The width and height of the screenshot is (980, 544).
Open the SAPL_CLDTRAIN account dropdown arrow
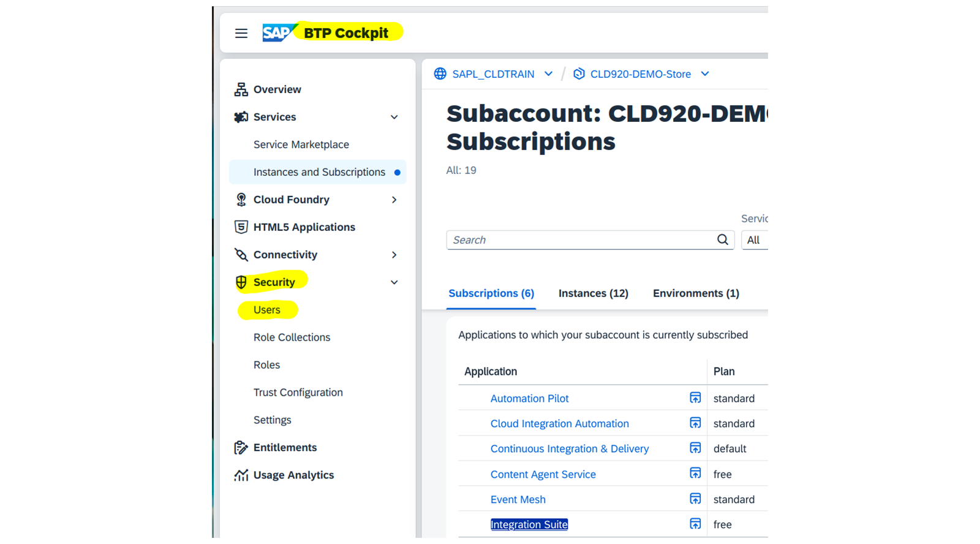(x=549, y=74)
